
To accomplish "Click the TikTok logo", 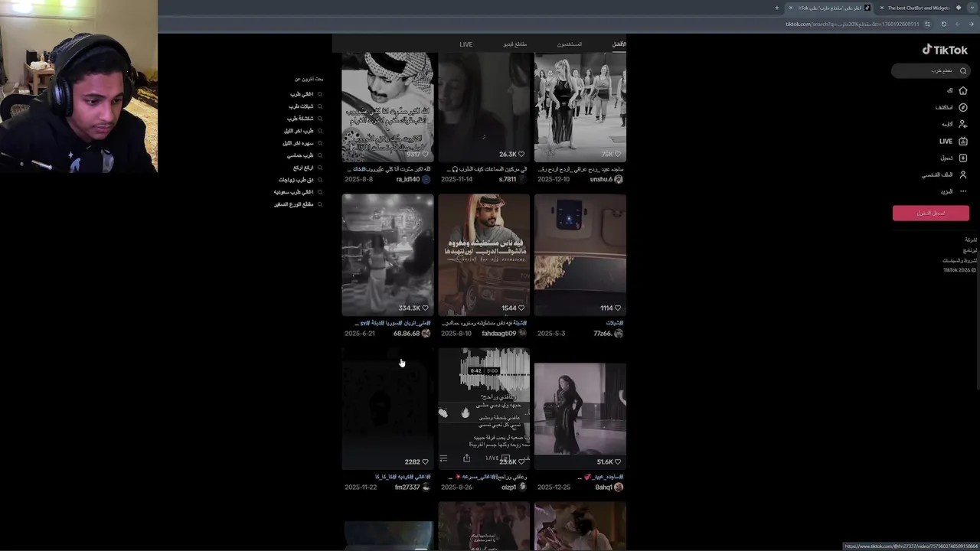I will (945, 50).
